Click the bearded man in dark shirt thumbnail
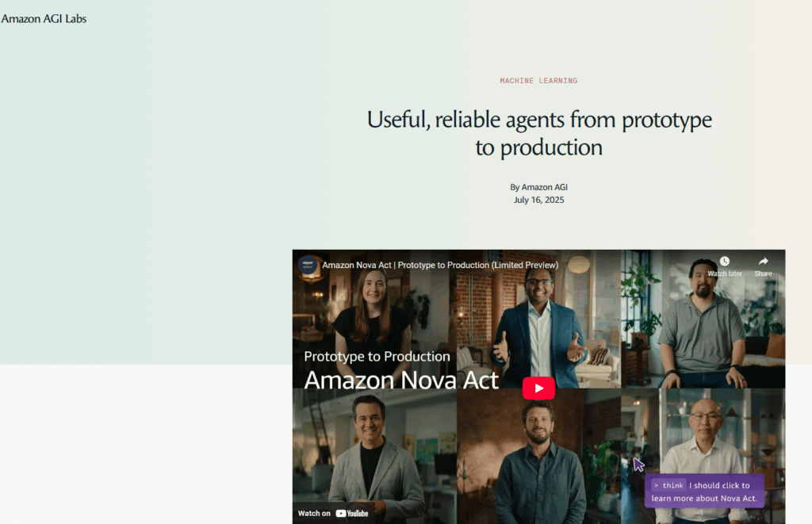812x524 pixels. pyautogui.click(x=538, y=456)
